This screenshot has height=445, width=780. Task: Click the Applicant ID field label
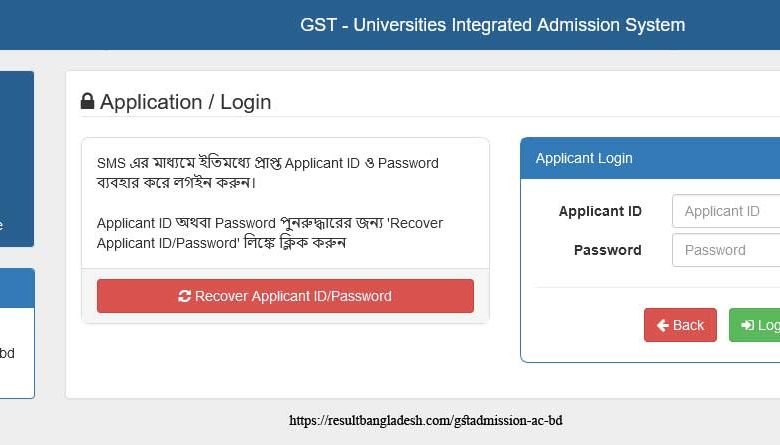click(600, 211)
